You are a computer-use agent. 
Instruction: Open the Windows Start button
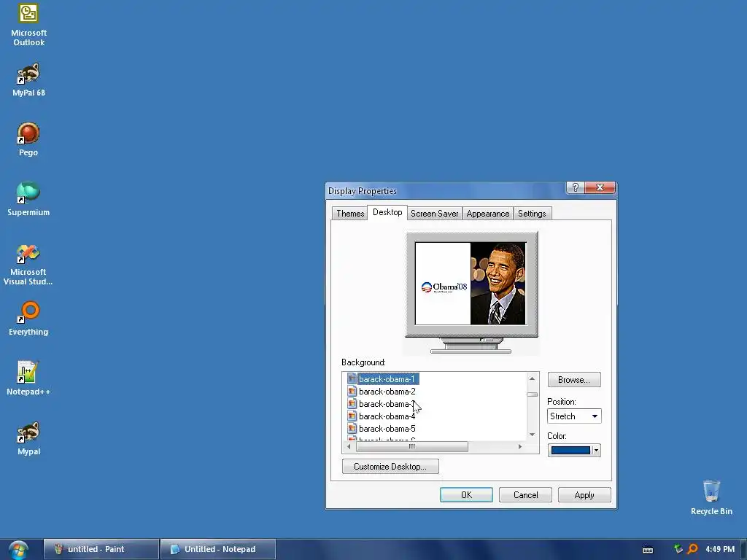(18, 550)
